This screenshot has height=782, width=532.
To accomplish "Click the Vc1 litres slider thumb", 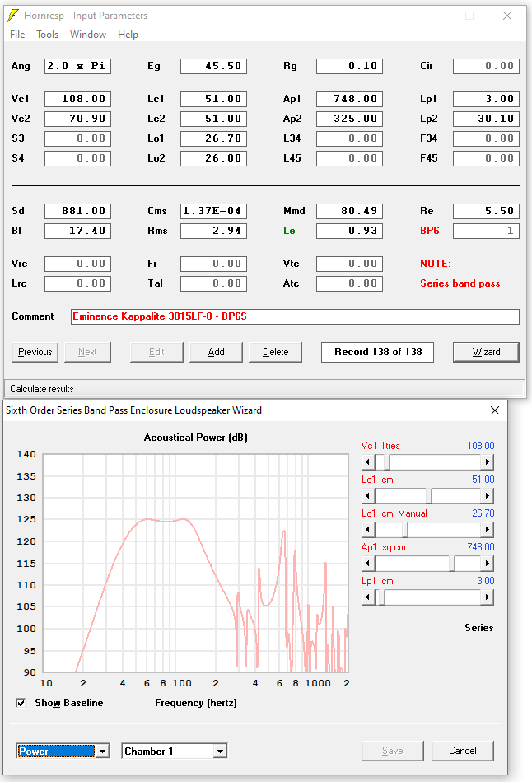I will (x=387, y=462).
